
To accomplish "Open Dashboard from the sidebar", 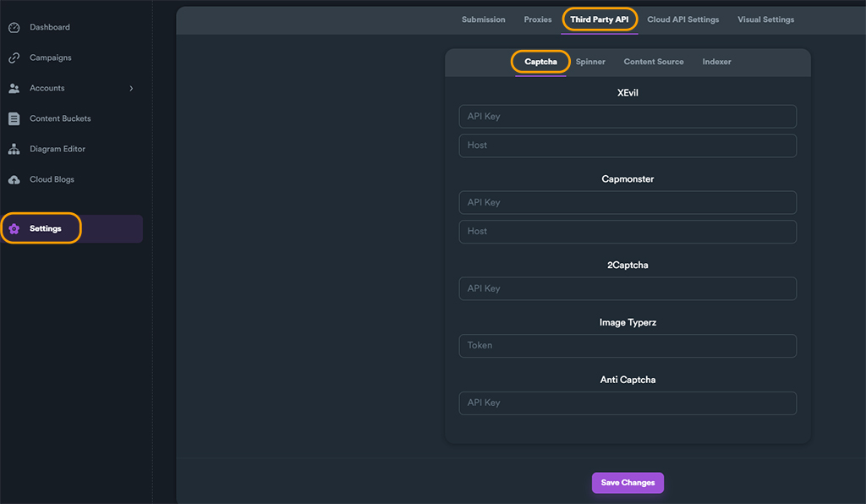I will click(50, 27).
